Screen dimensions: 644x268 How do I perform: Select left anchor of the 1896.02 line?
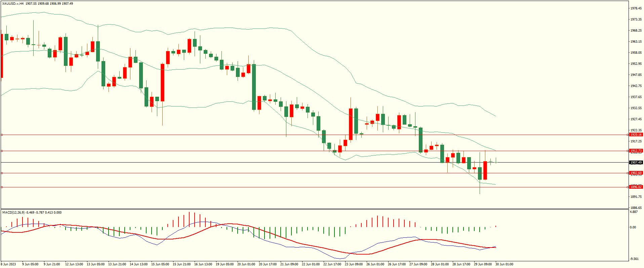tap(2, 187)
